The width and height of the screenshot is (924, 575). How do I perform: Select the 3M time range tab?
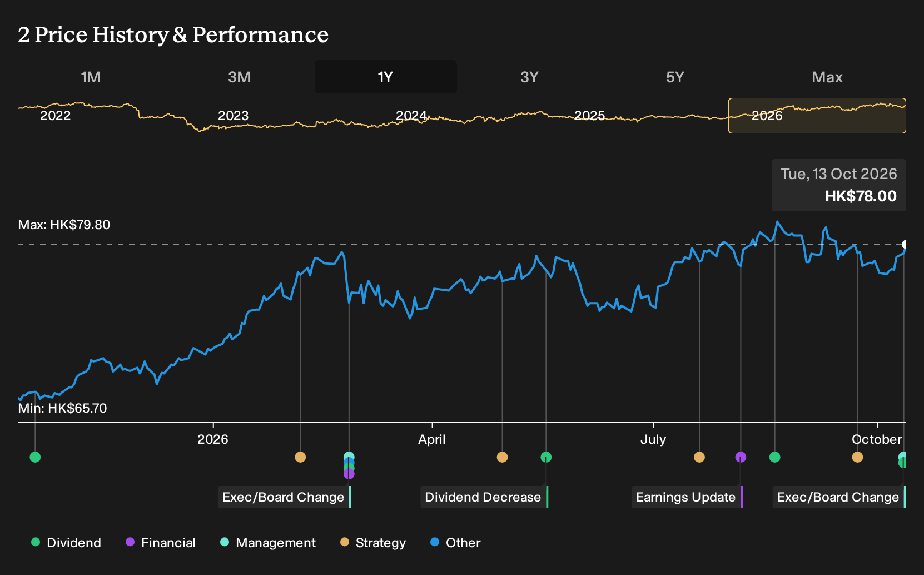[x=239, y=77]
